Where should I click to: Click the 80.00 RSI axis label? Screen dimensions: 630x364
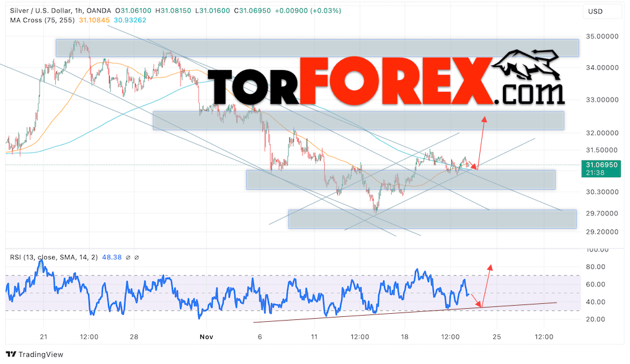[595, 267]
